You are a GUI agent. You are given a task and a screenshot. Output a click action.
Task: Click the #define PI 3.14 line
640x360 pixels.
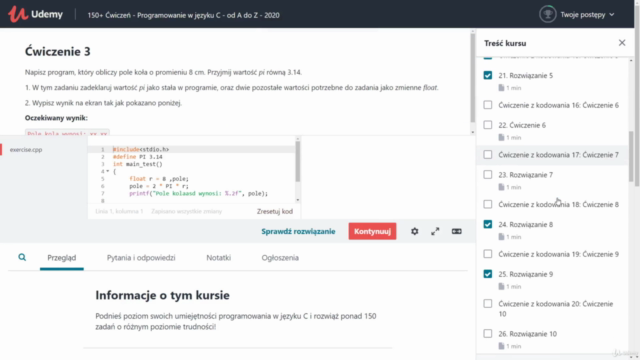(138, 157)
